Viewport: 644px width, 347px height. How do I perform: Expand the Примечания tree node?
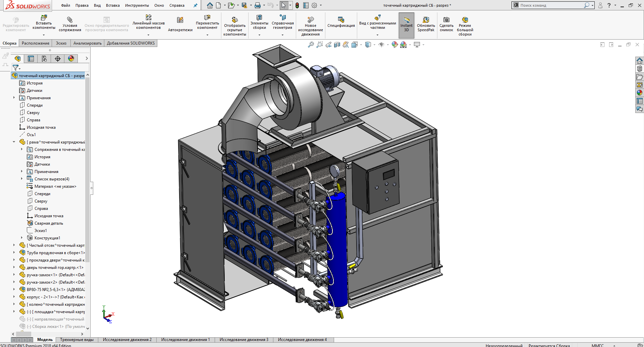pyautogui.click(x=14, y=98)
